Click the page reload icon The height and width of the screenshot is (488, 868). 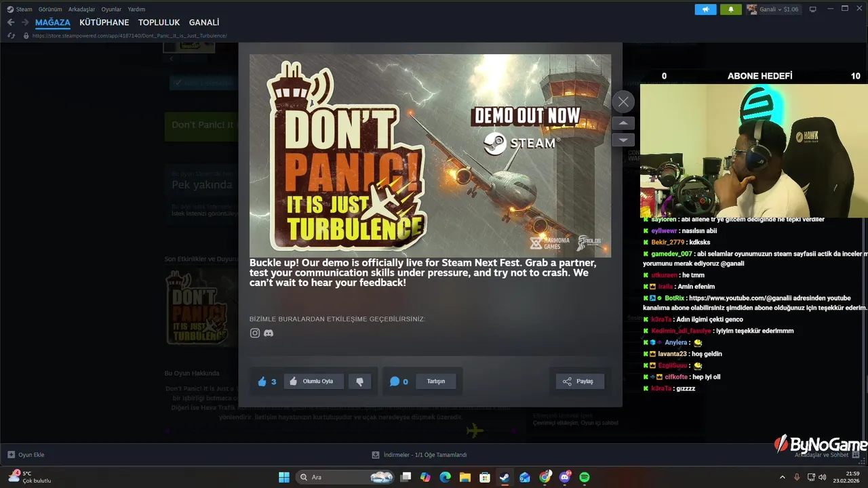coord(11,35)
